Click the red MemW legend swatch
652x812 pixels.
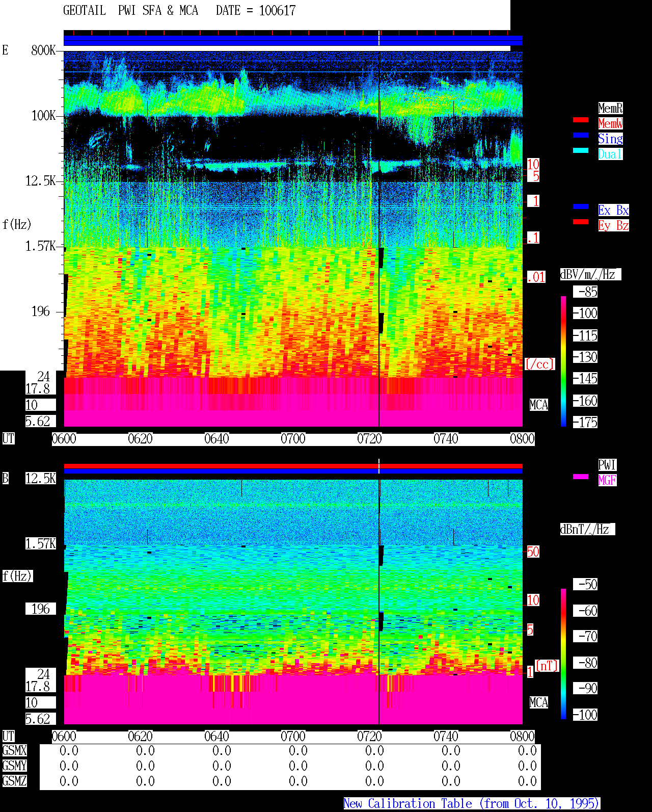[x=581, y=120]
